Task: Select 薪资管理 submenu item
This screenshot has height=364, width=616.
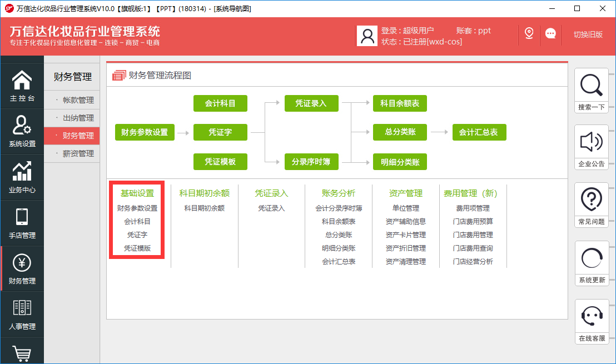Action: (x=72, y=153)
